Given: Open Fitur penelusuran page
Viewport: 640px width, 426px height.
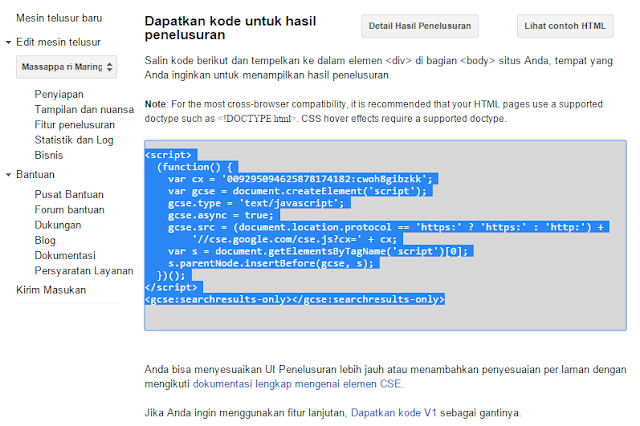Looking at the screenshot, I should click(x=75, y=125).
